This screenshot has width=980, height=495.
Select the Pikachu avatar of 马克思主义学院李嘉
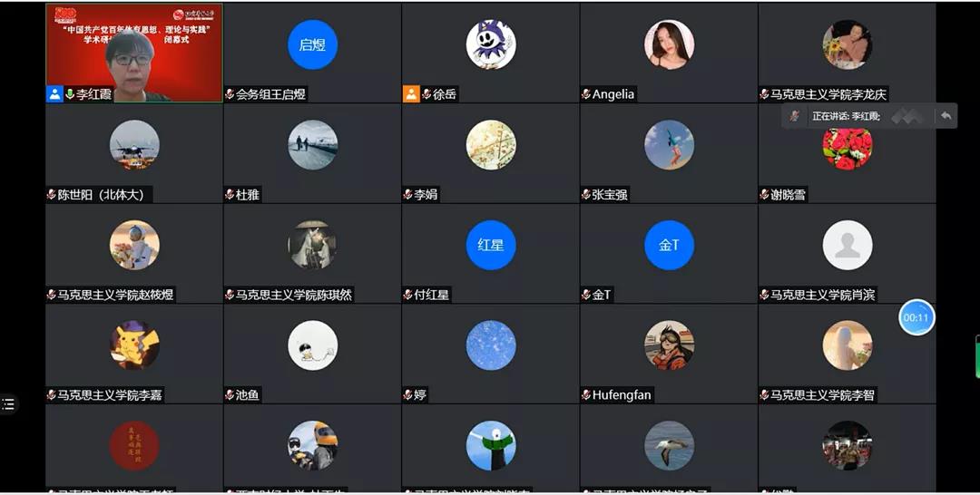point(134,345)
